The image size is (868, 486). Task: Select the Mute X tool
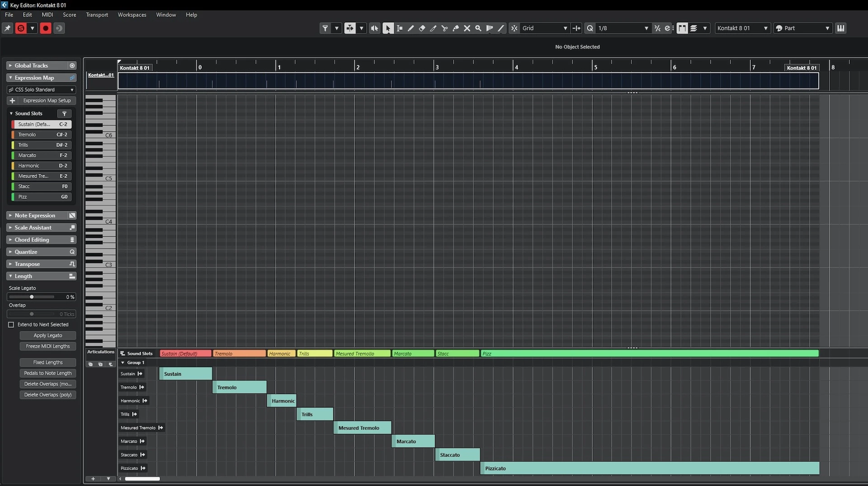click(x=467, y=28)
